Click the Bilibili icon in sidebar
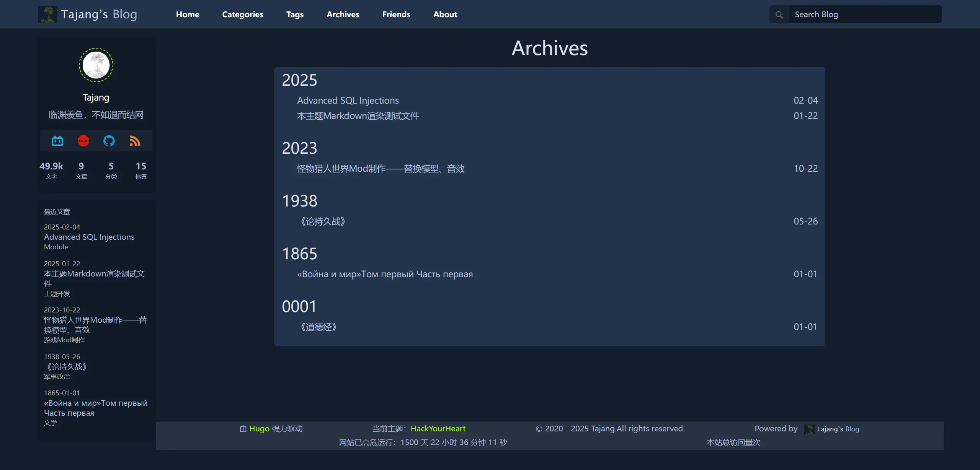 pos(57,141)
